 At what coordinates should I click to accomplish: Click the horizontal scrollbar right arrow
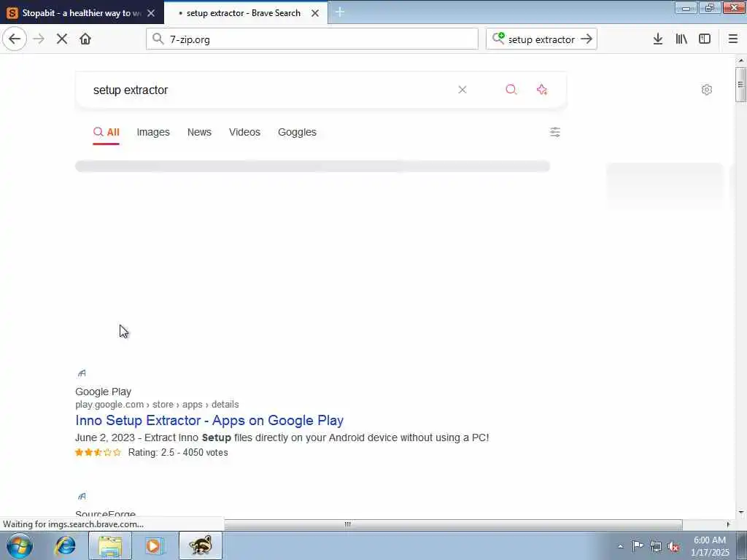(x=728, y=524)
